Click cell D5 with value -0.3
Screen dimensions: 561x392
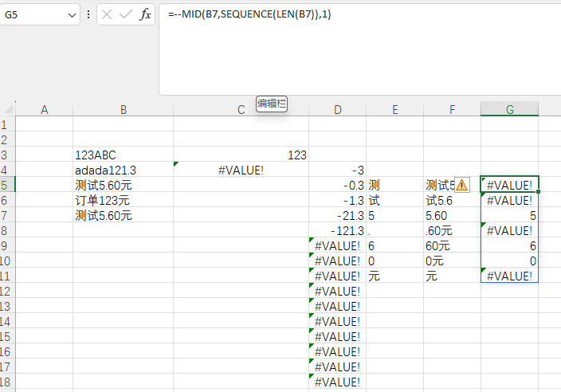coord(337,185)
